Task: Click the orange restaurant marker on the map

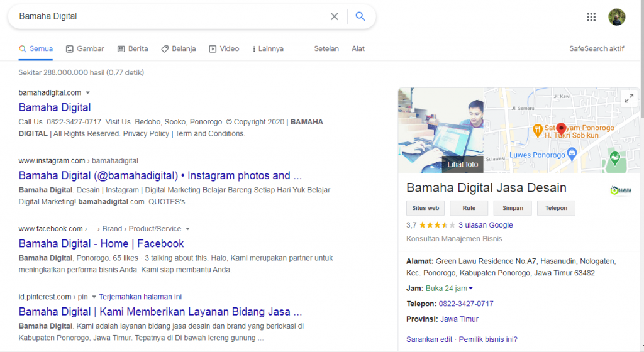Action: click(x=538, y=131)
